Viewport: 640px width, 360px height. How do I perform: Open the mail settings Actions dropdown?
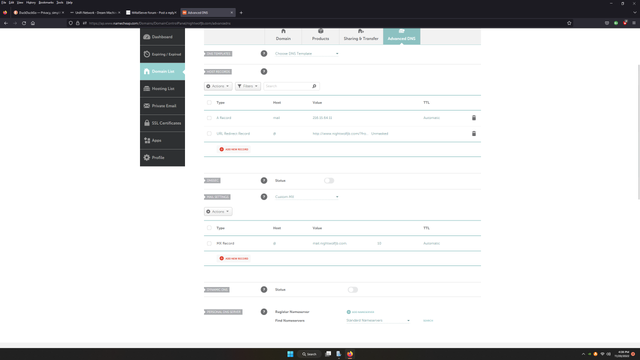218,211
